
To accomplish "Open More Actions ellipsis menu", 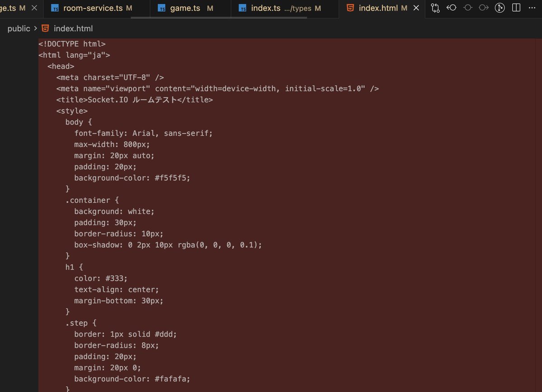I will pos(532,8).
